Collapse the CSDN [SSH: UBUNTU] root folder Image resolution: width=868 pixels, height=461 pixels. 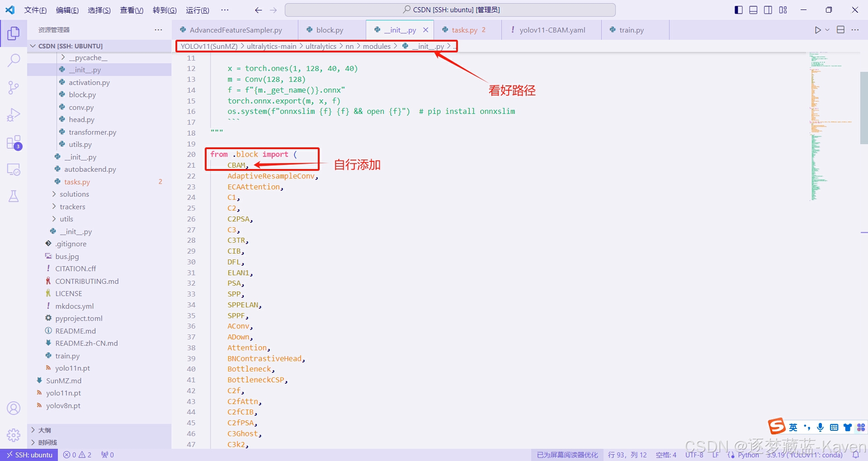click(99, 46)
